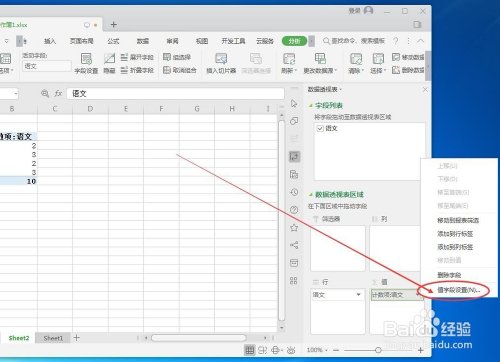
Task: Click the arrow pointer icon in side strip
Action: pyautogui.click(x=294, y=103)
